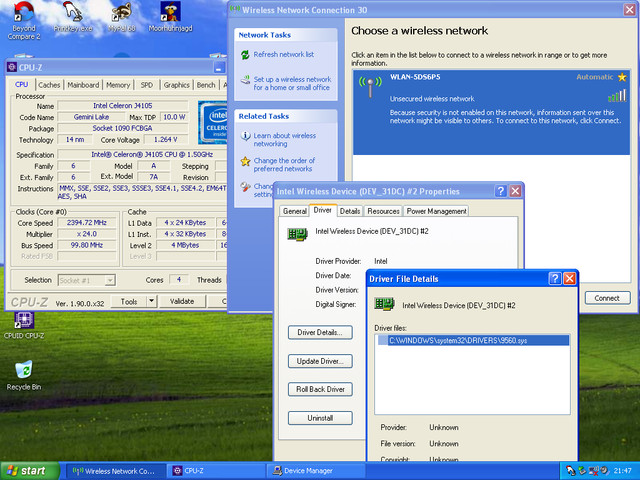
Task: Open the Start menu
Action: (x=29, y=471)
